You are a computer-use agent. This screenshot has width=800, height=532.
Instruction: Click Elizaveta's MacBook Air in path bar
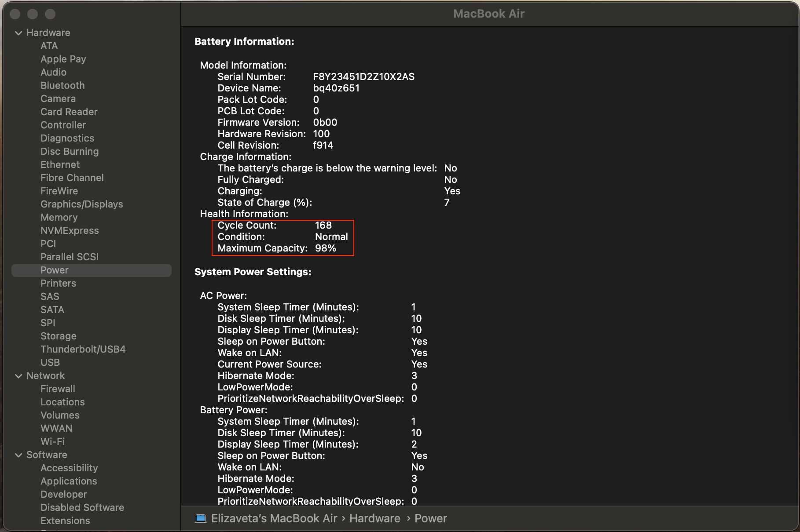pos(274,518)
